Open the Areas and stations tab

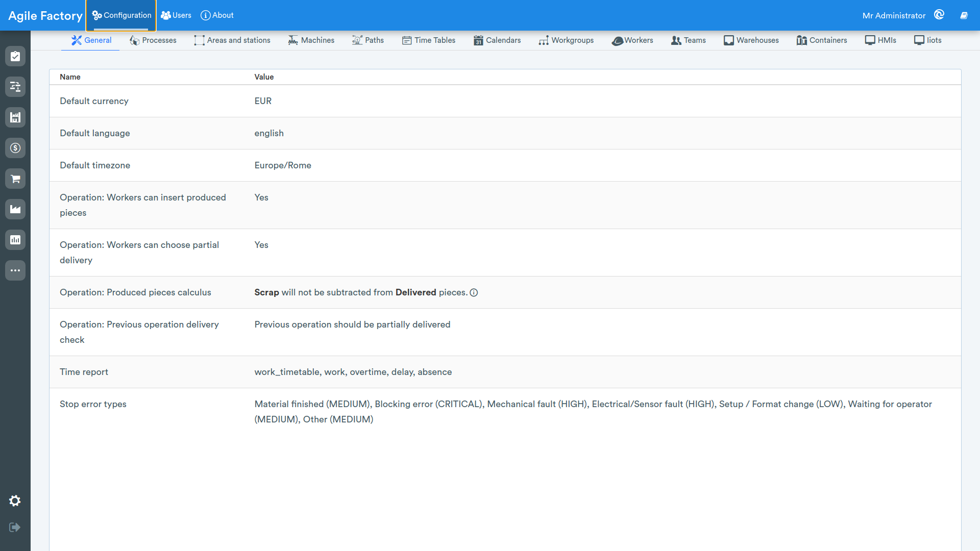(x=232, y=40)
